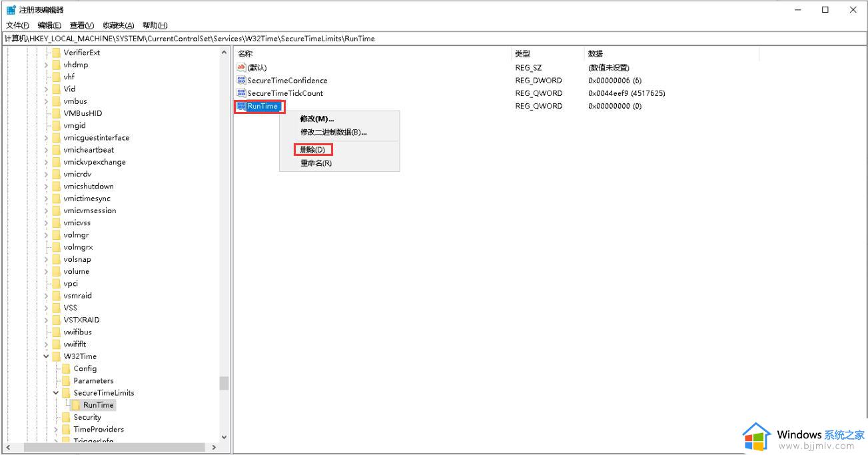Click the 数据 column header

tap(671, 53)
